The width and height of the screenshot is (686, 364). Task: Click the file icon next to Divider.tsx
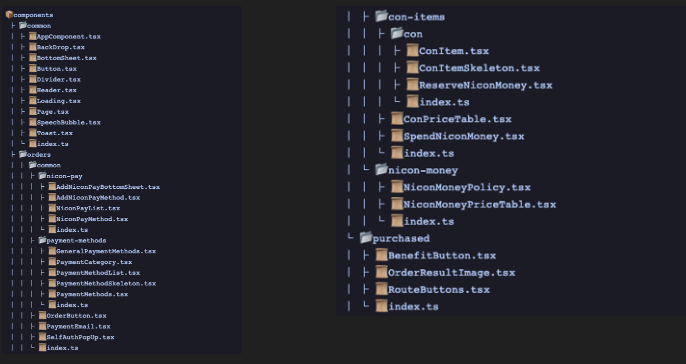point(33,79)
